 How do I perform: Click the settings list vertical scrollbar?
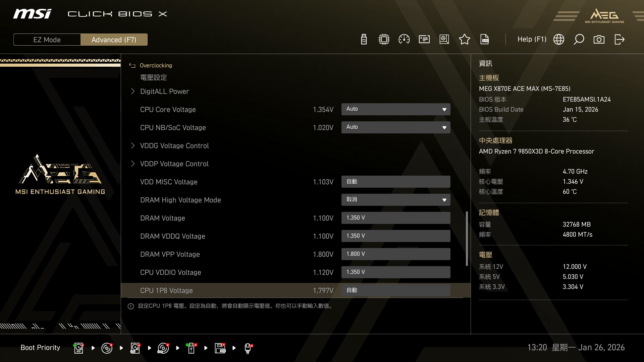467,238
